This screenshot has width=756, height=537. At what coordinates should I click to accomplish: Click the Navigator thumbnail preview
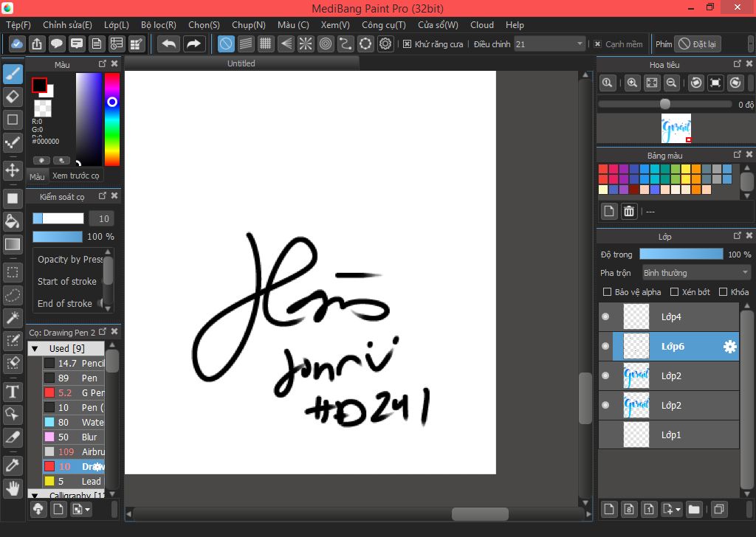coord(676,128)
